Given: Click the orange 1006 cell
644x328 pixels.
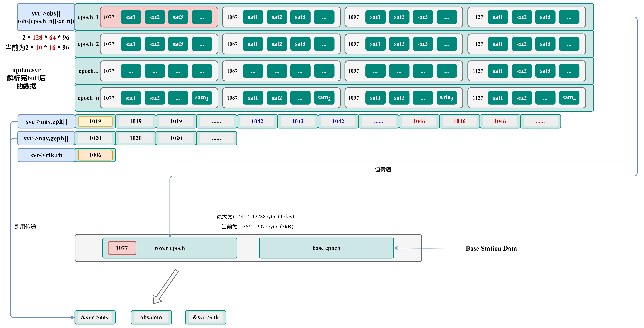Looking at the screenshot, I should click(95, 155).
